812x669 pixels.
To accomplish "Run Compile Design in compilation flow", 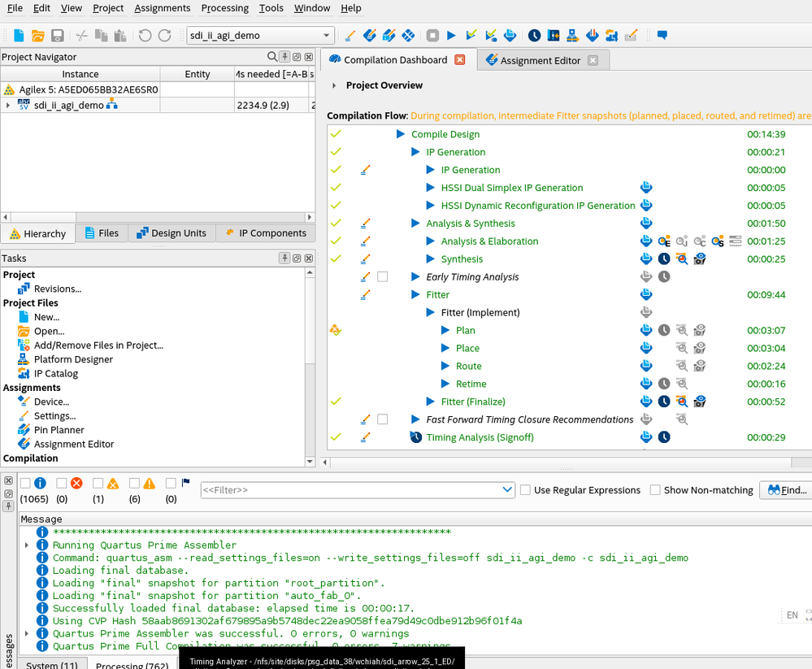I will (400, 134).
